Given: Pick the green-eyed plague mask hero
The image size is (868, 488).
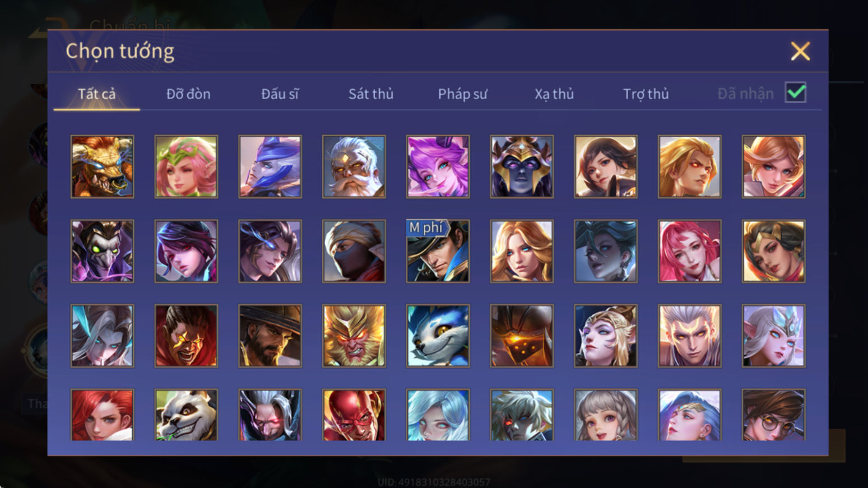Looking at the screenshot, I should pyautogui.click(x=102, y=251).
